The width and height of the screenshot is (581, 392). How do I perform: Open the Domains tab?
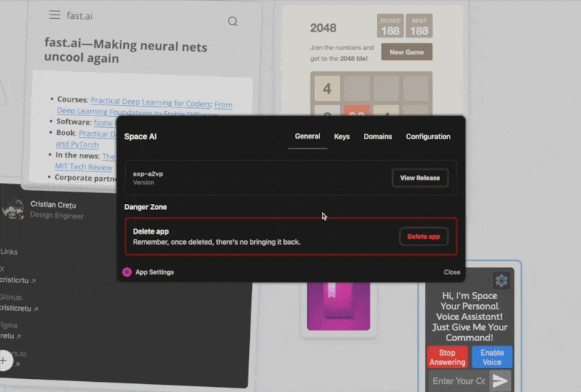tap(378, 136)
